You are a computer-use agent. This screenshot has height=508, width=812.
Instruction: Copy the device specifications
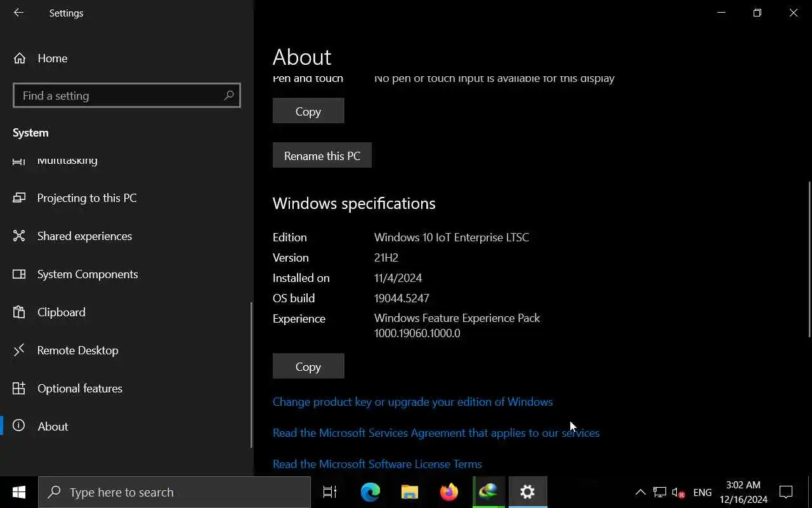click(308, 111)
